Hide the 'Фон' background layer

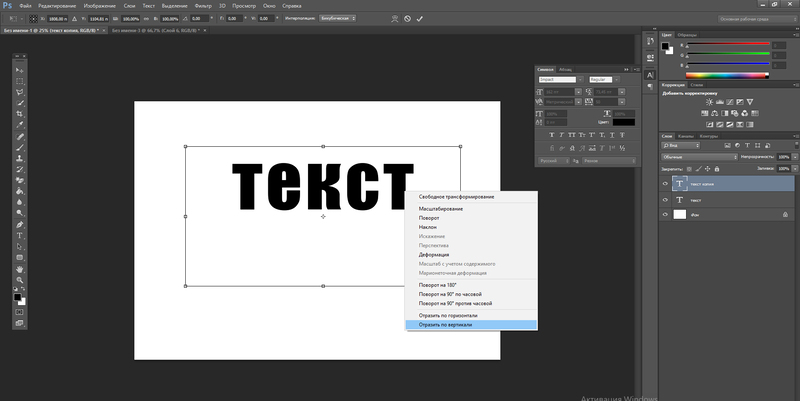665,215
